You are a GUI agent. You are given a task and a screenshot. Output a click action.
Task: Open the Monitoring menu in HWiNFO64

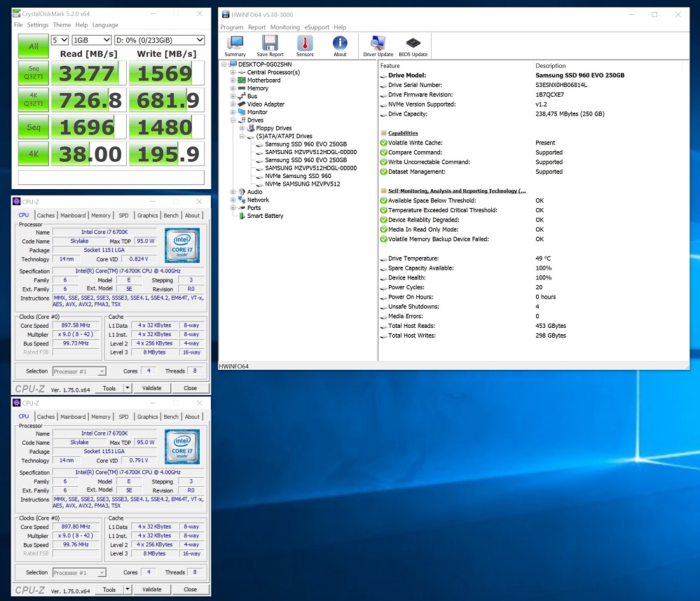tap(284, 27)
